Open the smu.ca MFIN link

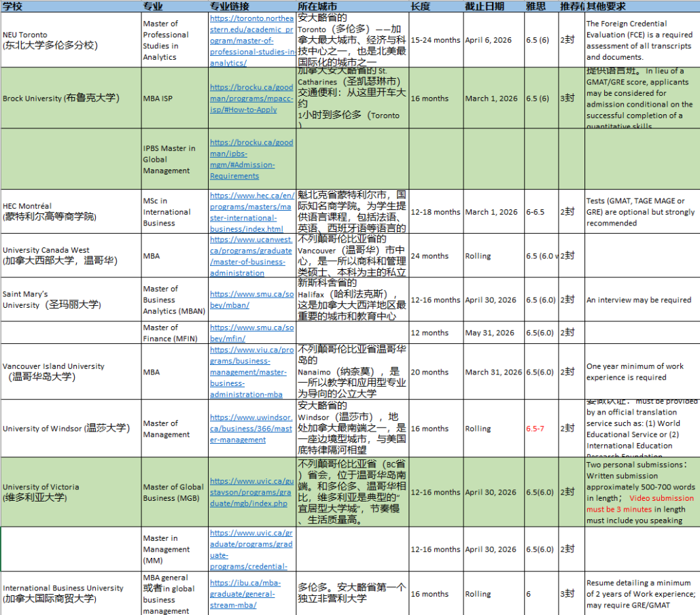251,333
